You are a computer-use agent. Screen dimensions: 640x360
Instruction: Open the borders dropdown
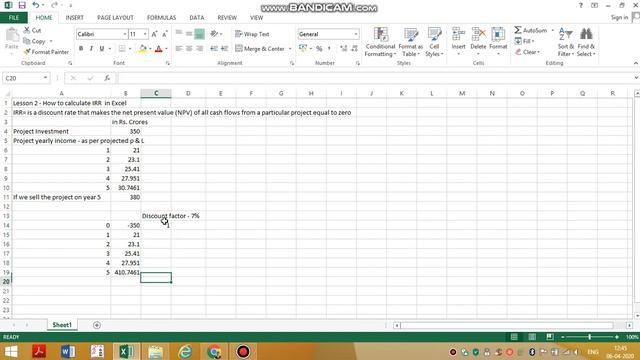point(130,49)
